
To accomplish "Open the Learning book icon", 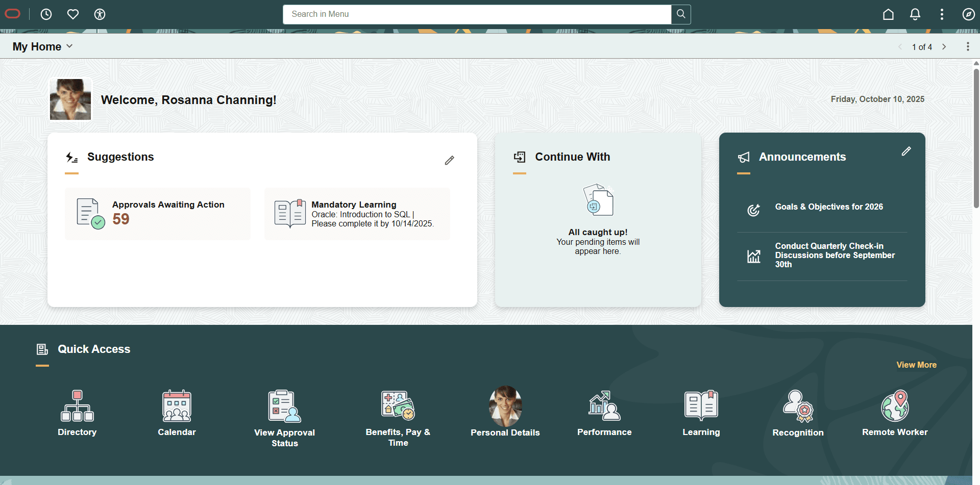I will [x=701, y=406].
